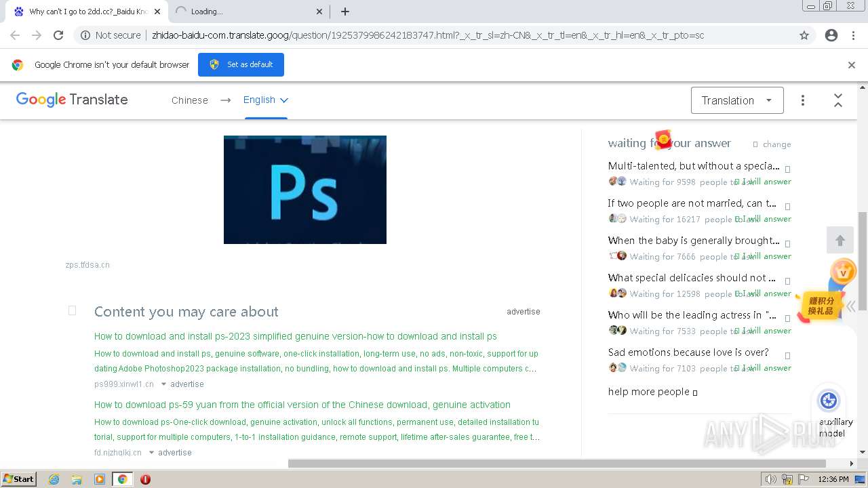Bookmark this page with the star icon
868x488 pixels.
(x=804, y=35)
